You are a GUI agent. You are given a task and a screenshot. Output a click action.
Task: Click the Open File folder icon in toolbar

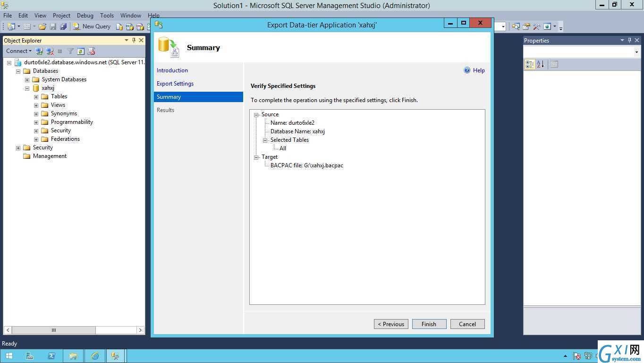(x=42, y=26)
